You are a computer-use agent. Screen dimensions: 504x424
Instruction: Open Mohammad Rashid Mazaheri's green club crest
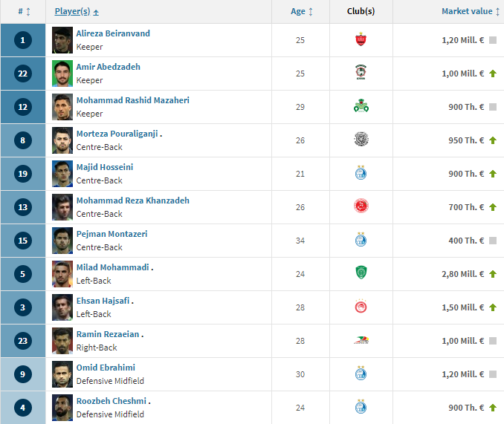pyautogui.click(x=361, y=106)
